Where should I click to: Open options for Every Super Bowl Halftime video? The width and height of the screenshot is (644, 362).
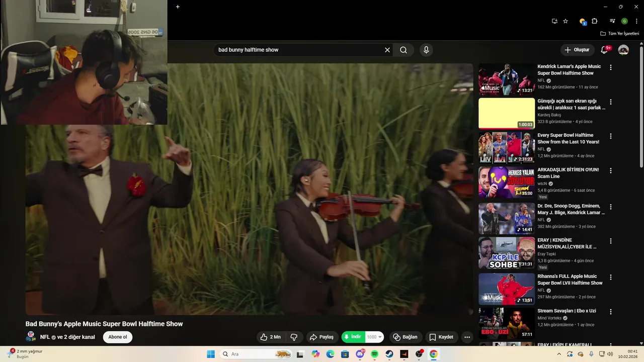pos(611,136)
